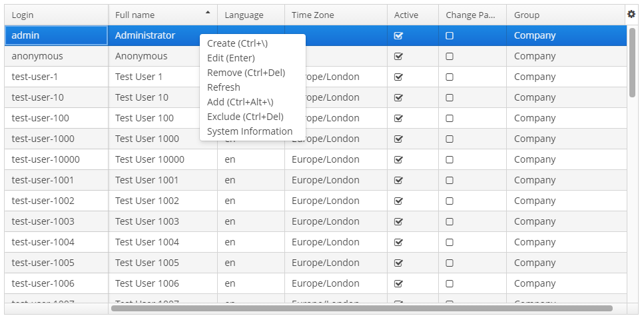Click Remove in the context menu
The image size is (644, 318).
246,73
